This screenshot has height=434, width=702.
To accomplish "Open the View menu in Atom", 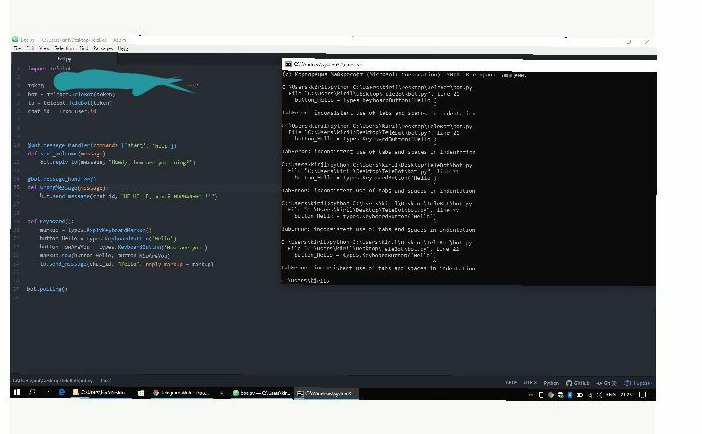I will pos(44,48).
